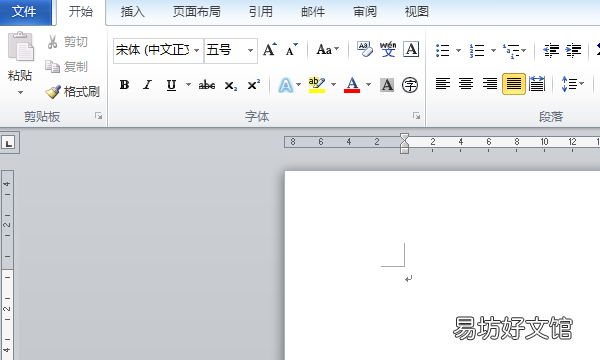
Task: Click the bullets list icon
Action: point(443,50)
